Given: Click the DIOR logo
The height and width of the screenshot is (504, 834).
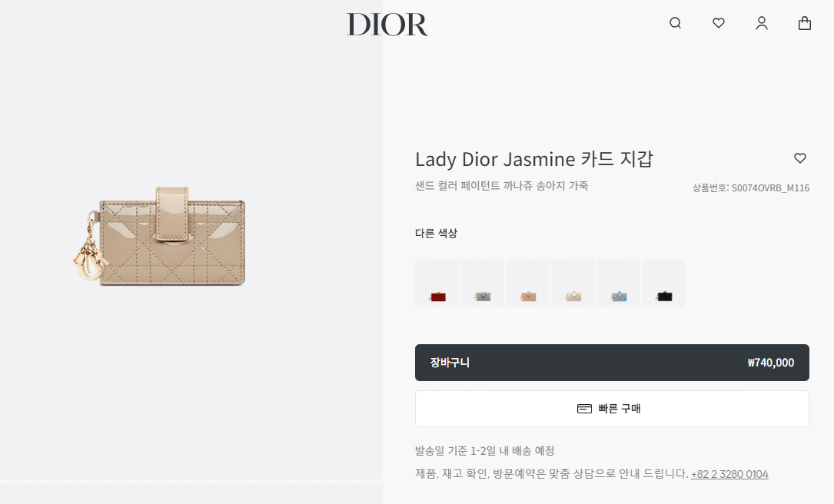Looking at the screenshot, I should point(387,25).
